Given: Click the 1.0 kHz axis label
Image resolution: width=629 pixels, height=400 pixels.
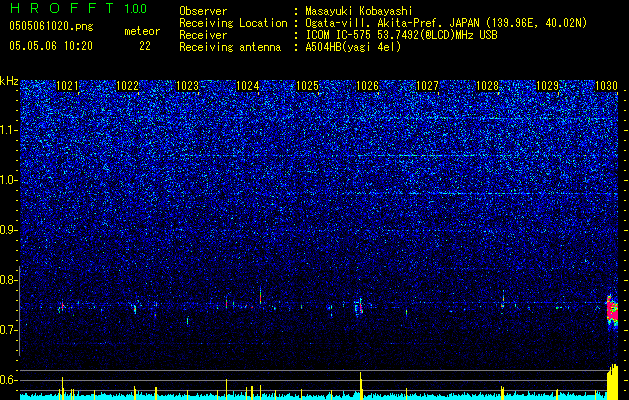Looking at the screenshot, I should pos(9,180).
